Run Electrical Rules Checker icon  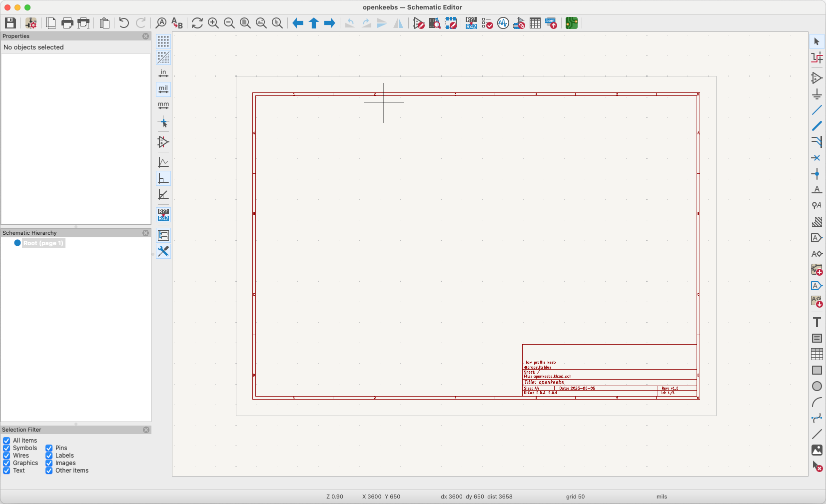tap(487, 23)
